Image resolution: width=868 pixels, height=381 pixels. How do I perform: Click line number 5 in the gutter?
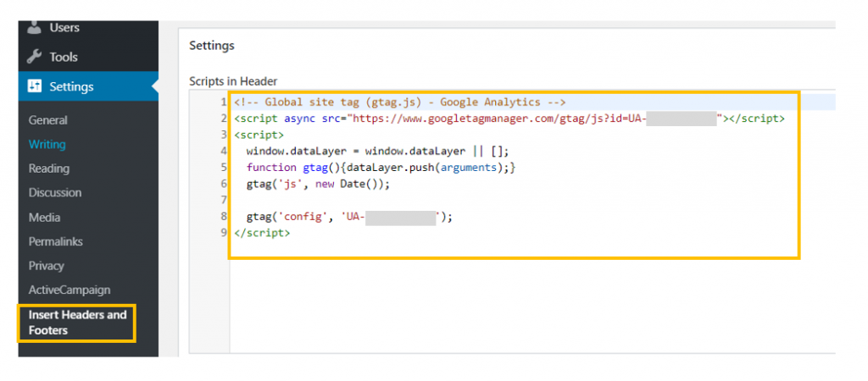(224, 168)
